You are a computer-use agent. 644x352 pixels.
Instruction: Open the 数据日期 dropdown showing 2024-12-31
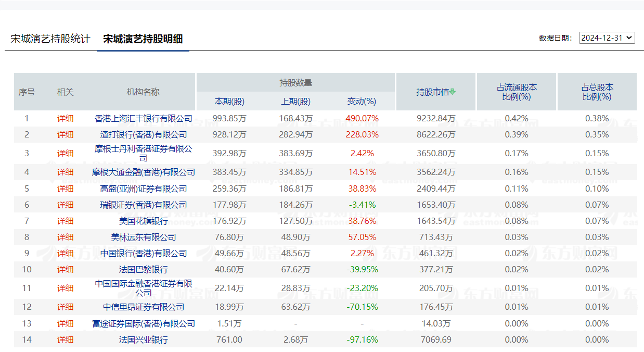607,37
